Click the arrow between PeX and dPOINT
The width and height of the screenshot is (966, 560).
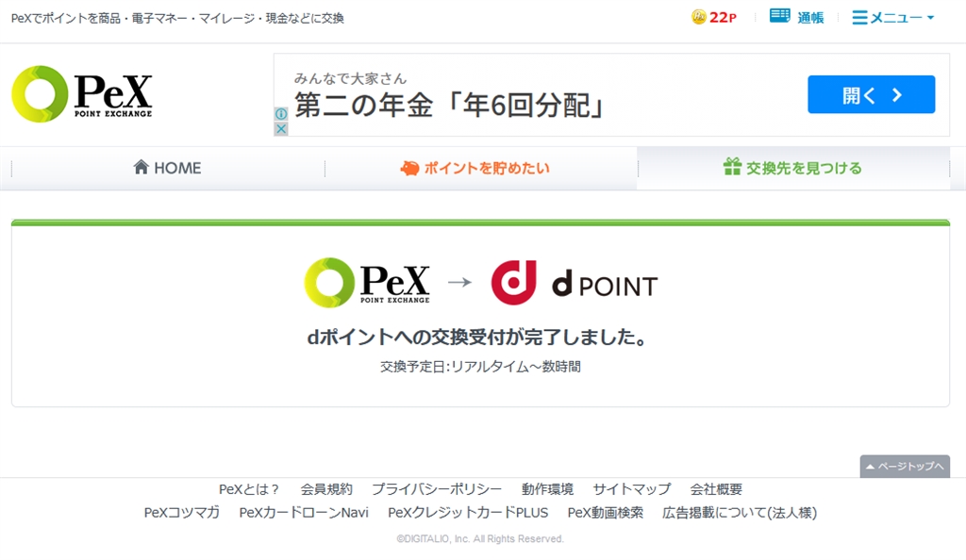coord(459,283)
